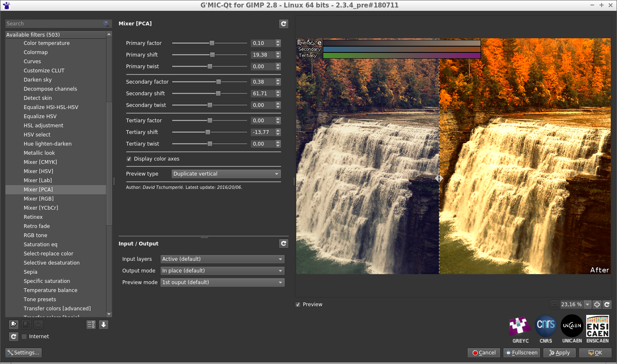Viewport: 617px width, 364px height.
Task: Disable the Display color axes checkbox
Action: tap(129, 158)
